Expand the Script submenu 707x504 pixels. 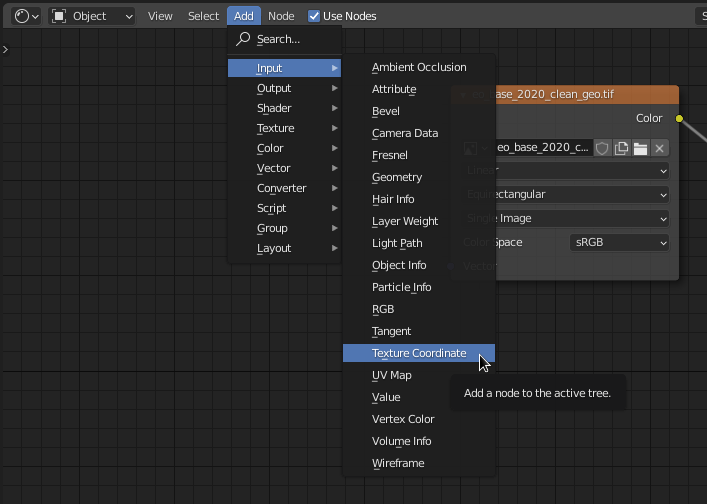[x=285, y=208]
